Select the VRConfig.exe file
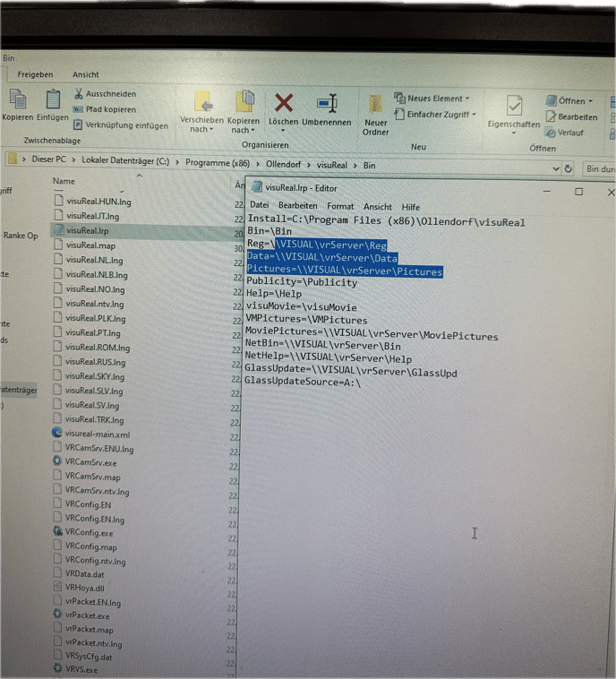Image resolution: width=616 pixels, height=679 pixels. (89, 532)
